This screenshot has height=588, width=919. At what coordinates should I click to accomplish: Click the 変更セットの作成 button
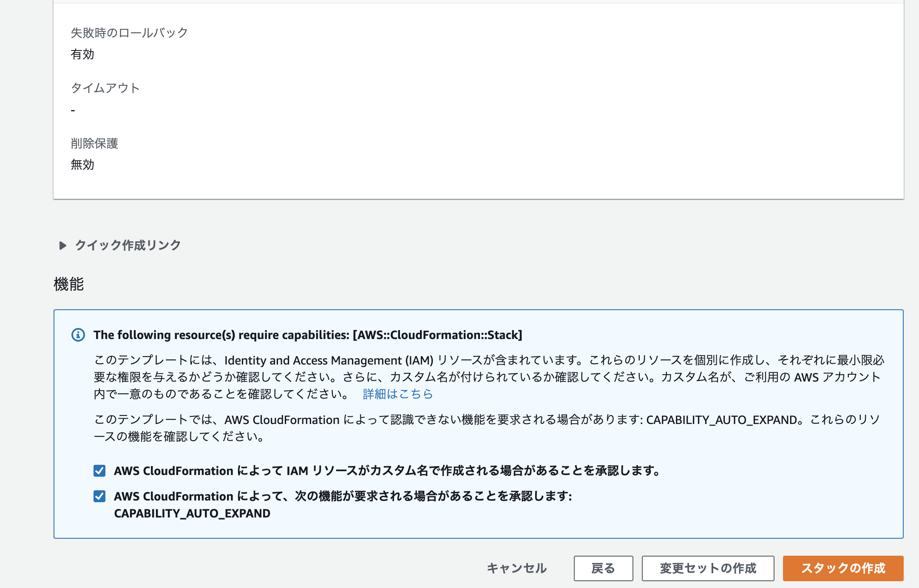pyautogui.click(x=708, y=568)
